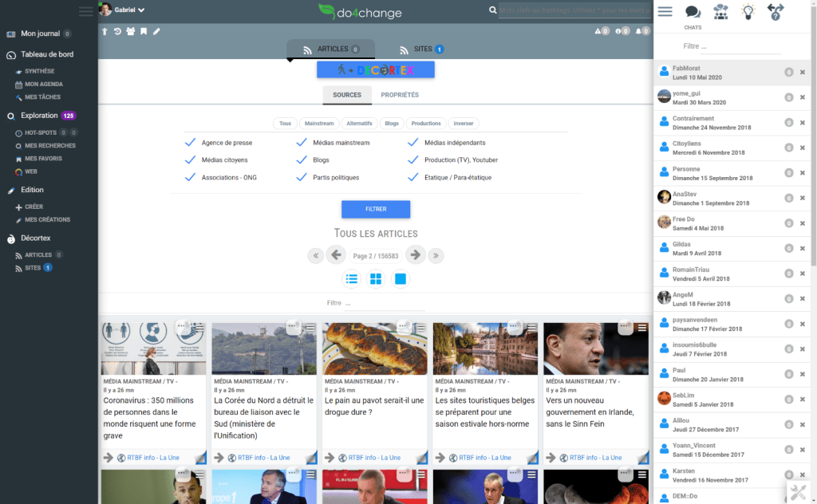The image size is (817, 504).
Task: Open the Chats panel icon
Action: tap(693, 13)
